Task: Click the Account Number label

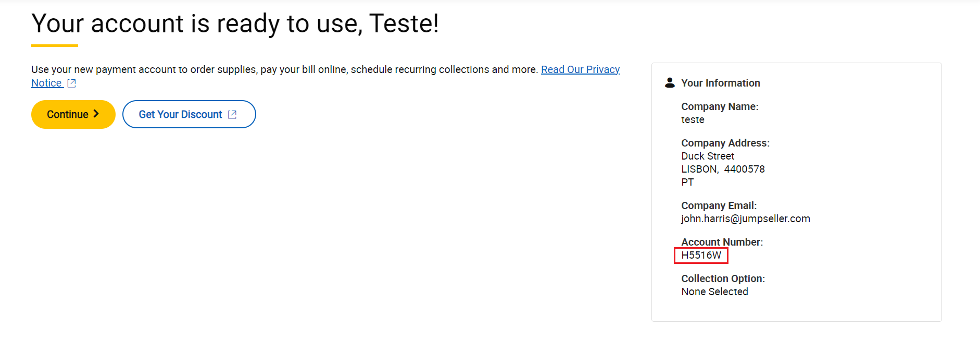Action: pyautogui.click(x=722, y=242)
